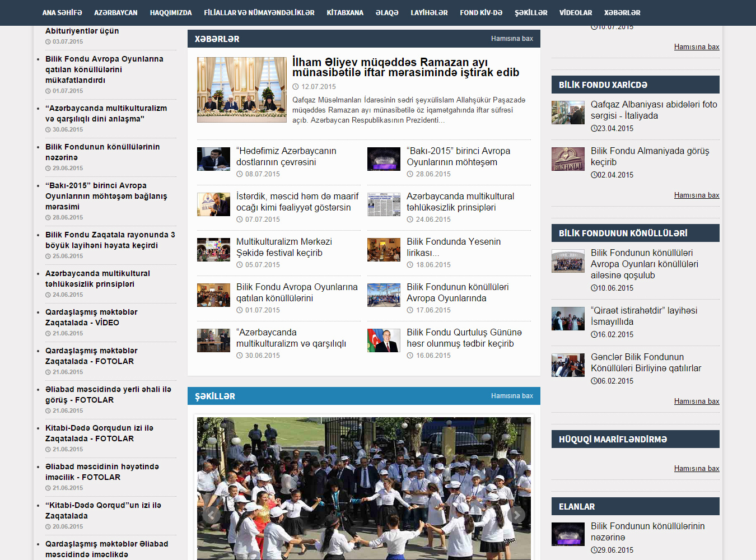756x560 pixels.
Task: Click Hamısına bax in ŞƏKİLLƏR header
Action: 512,396
